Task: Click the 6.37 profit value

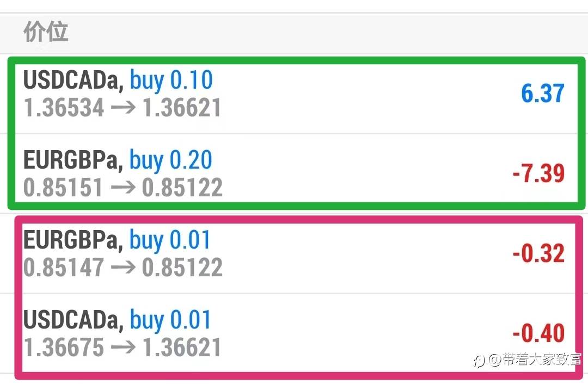Action: coord(542,94)
